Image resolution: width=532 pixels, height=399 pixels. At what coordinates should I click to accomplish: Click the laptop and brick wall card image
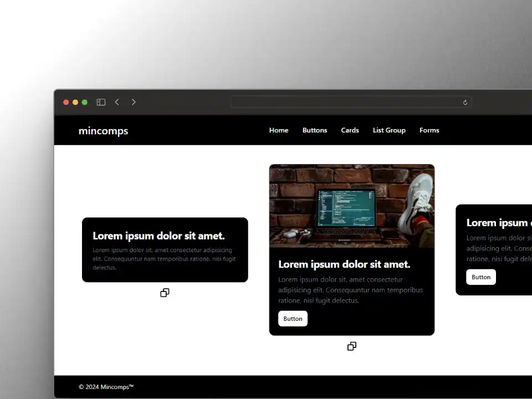tap(352, 206)
